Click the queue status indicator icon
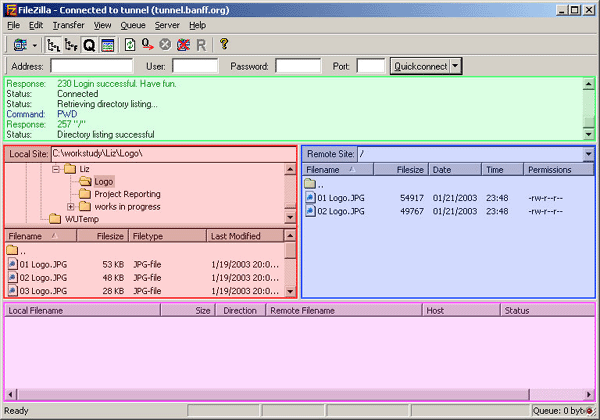 (x=589, y=411)
